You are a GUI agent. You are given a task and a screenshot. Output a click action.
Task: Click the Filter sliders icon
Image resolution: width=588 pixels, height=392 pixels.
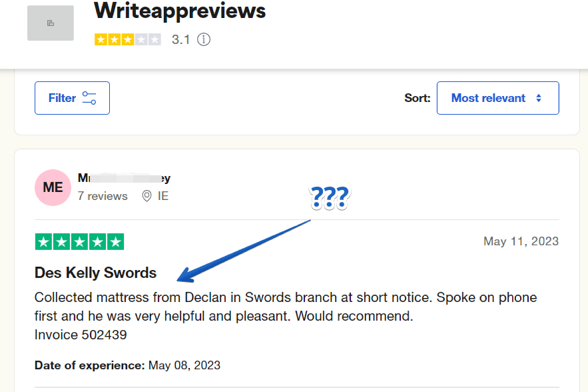(89, 98)
